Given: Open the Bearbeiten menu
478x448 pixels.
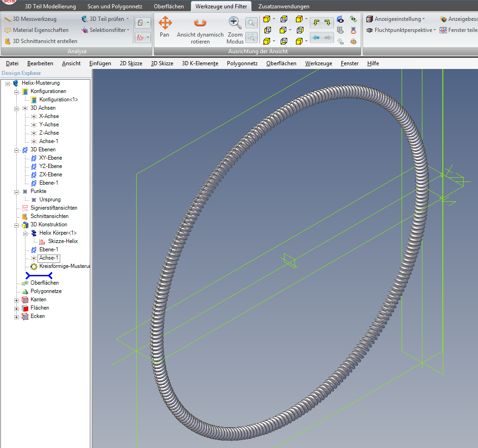Looking at the screenshot, I should (x=40, y=63).
